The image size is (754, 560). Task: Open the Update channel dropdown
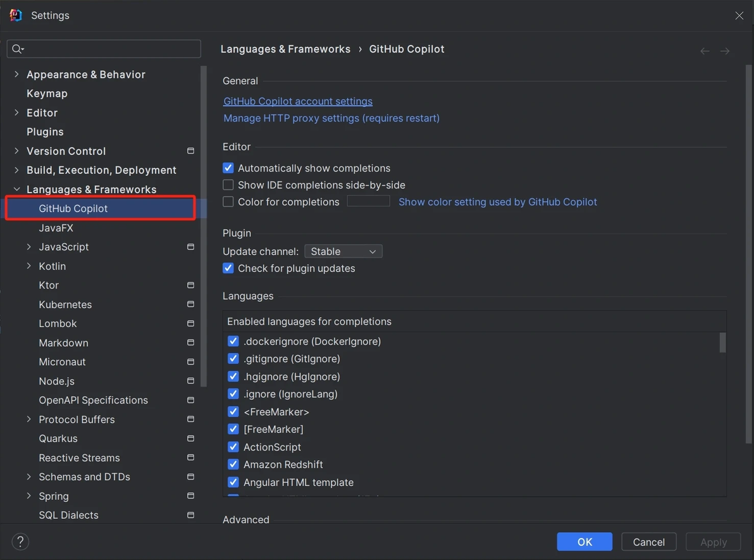point(343,252)
